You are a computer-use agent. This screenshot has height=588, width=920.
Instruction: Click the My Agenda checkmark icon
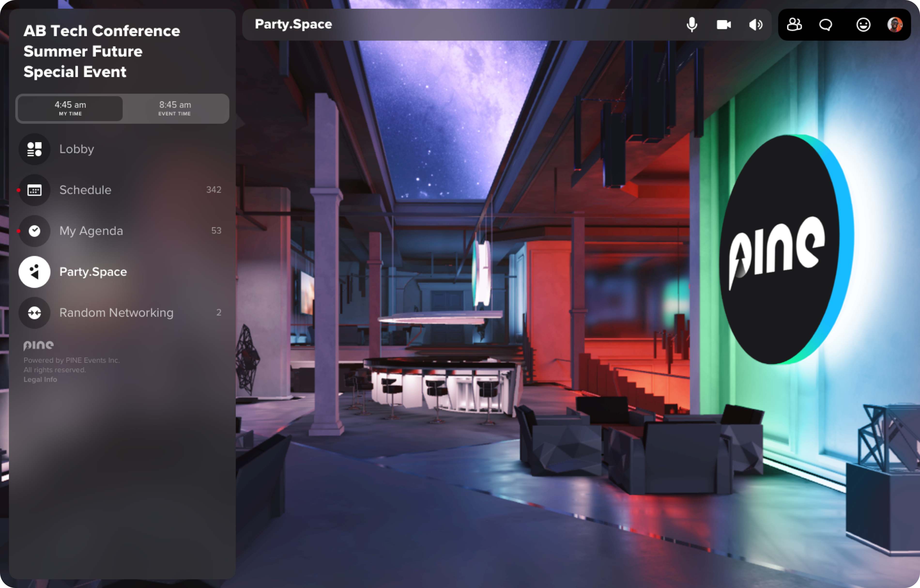coord(34,231)
